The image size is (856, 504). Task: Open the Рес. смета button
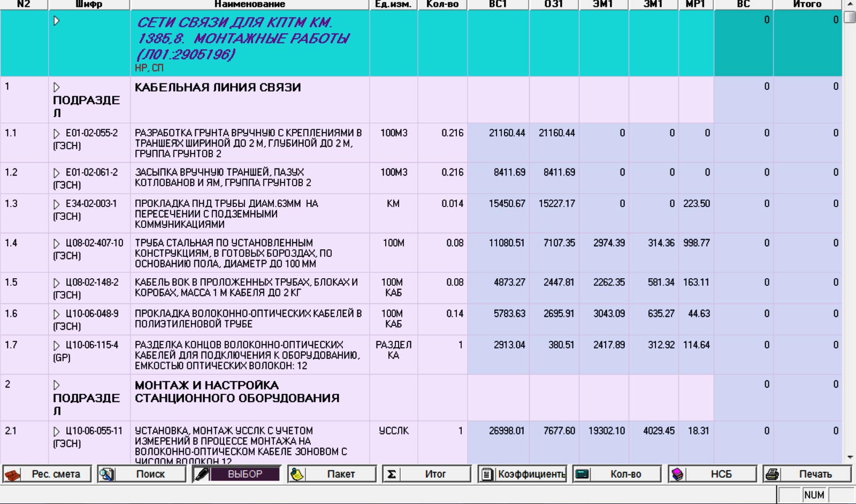point(47,474)
